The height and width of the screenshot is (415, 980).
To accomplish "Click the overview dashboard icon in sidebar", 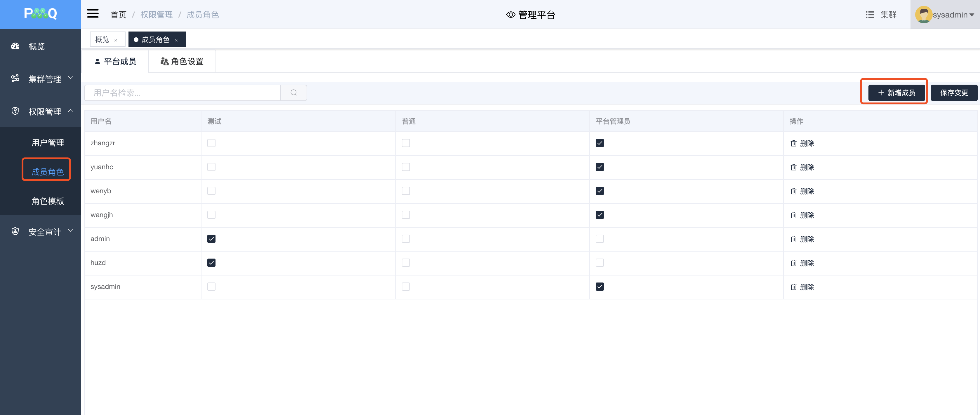I will 15,46.
